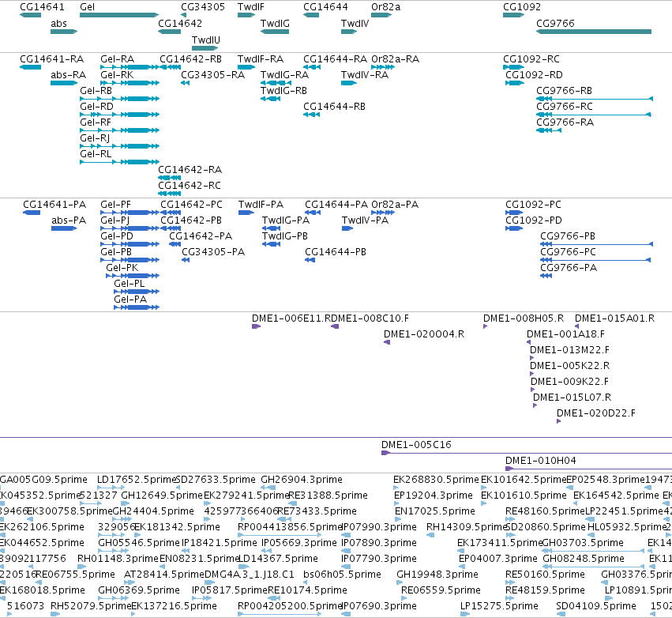Select EST GH06369.5prime

139,590
